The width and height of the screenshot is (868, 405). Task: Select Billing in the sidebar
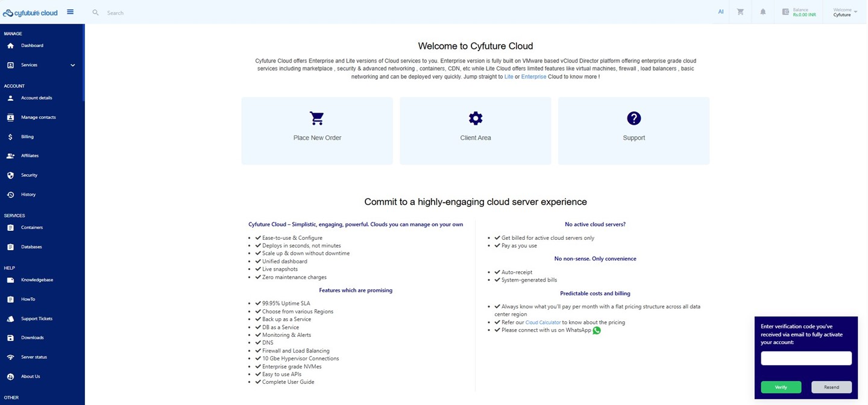click(x=27, y=137)
